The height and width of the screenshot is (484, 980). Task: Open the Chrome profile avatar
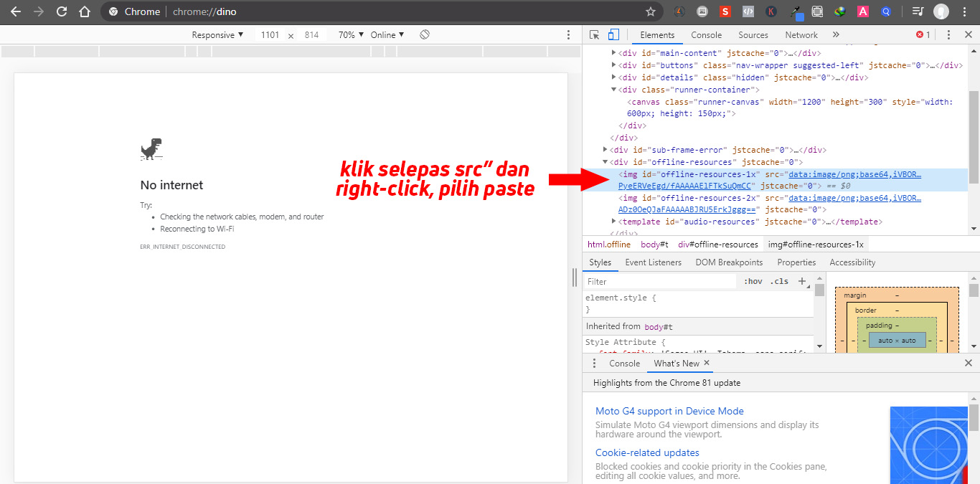(941, 11)
